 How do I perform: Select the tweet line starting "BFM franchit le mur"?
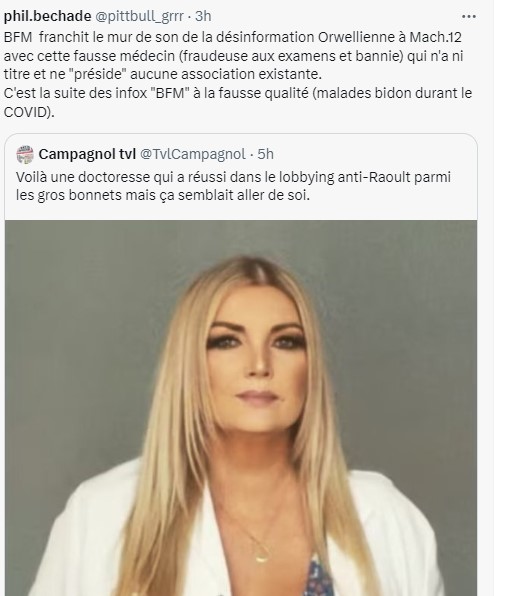(x=233, y=37)
